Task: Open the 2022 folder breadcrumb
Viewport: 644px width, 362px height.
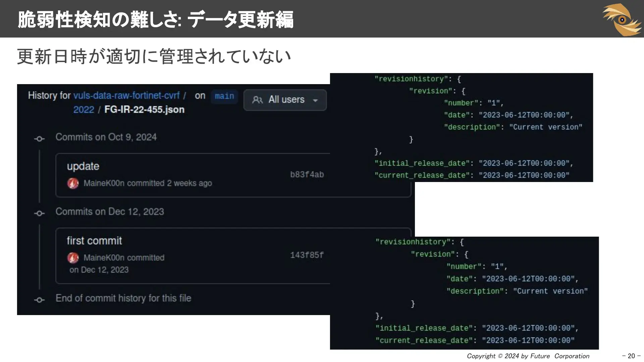Action: 84,110
